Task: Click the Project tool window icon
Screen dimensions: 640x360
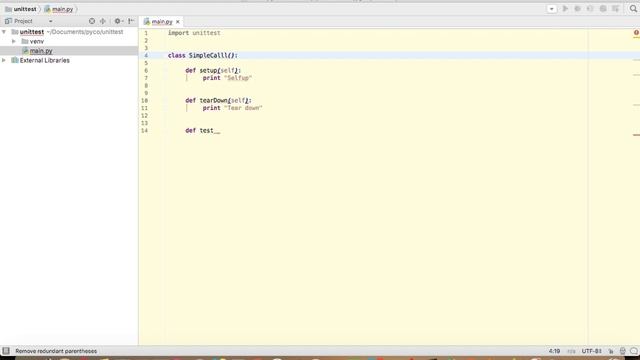Action: click(x=8, y=21)
